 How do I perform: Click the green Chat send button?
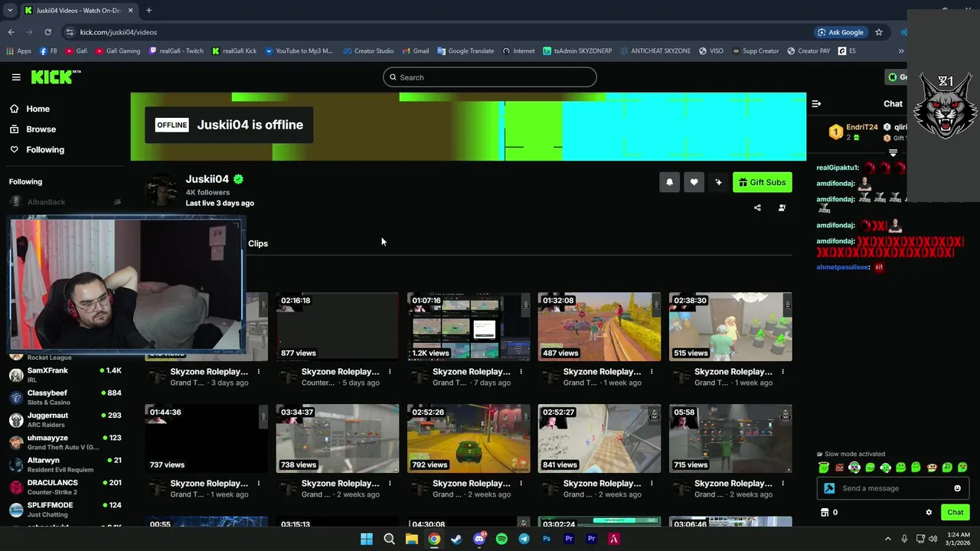[955, 513]
